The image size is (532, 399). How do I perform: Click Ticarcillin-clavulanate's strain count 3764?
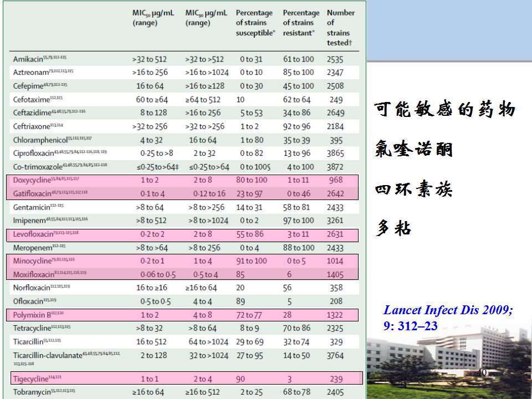pyautogui.click(x=335, y=356)
